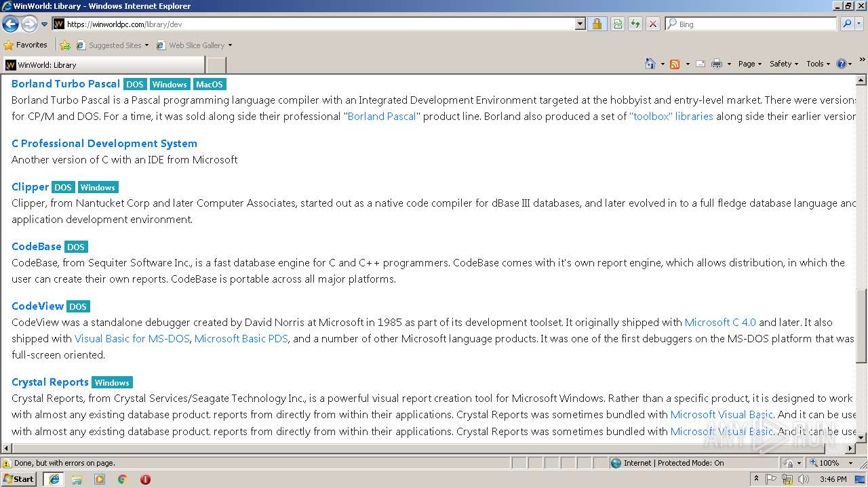Select the WinWorld: Library tab

pyautogui.click(x=103, y=65)
